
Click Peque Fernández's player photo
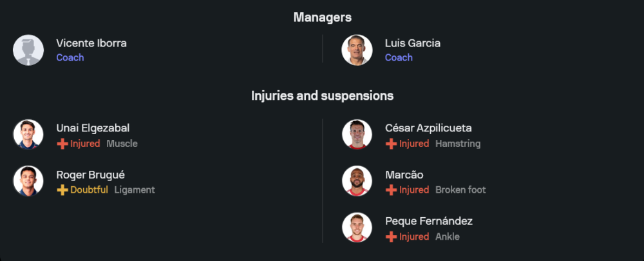click(357, 227)
